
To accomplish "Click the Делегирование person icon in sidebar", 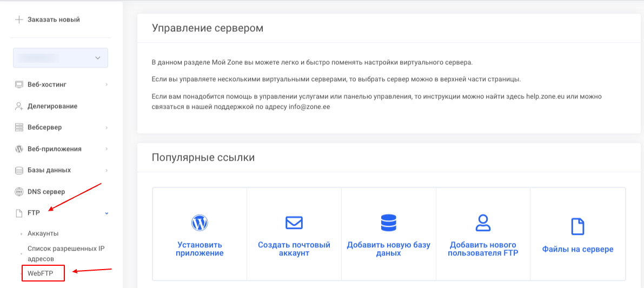I will coord(19,106).
